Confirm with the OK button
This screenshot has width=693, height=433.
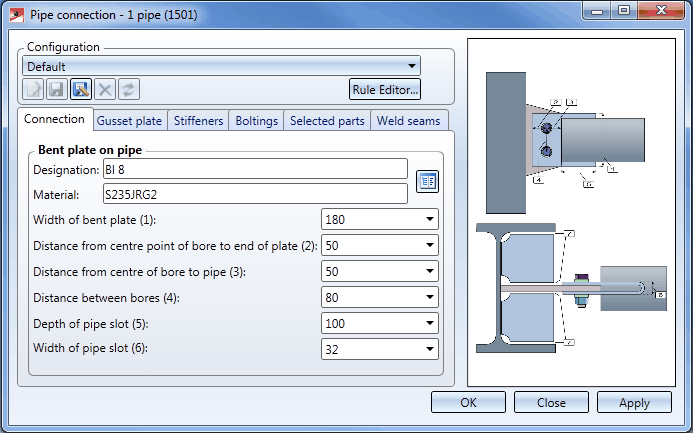pyautogui.click(x=468, y=403)
